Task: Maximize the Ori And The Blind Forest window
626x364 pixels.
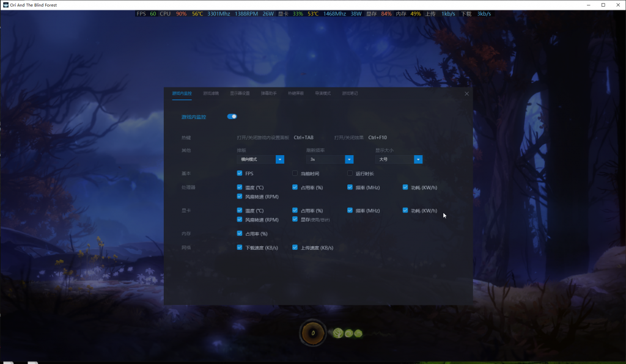Action: [x=603, y=5]
